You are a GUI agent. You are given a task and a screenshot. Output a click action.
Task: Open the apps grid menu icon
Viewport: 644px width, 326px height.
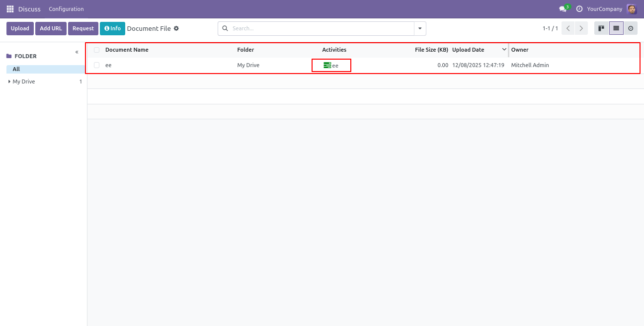[10, 9]
